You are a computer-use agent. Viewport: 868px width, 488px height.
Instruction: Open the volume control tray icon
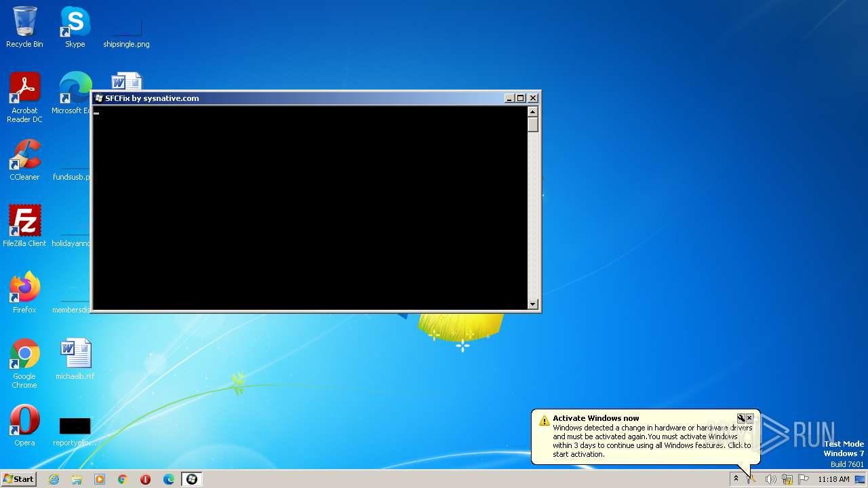(770, 479)
